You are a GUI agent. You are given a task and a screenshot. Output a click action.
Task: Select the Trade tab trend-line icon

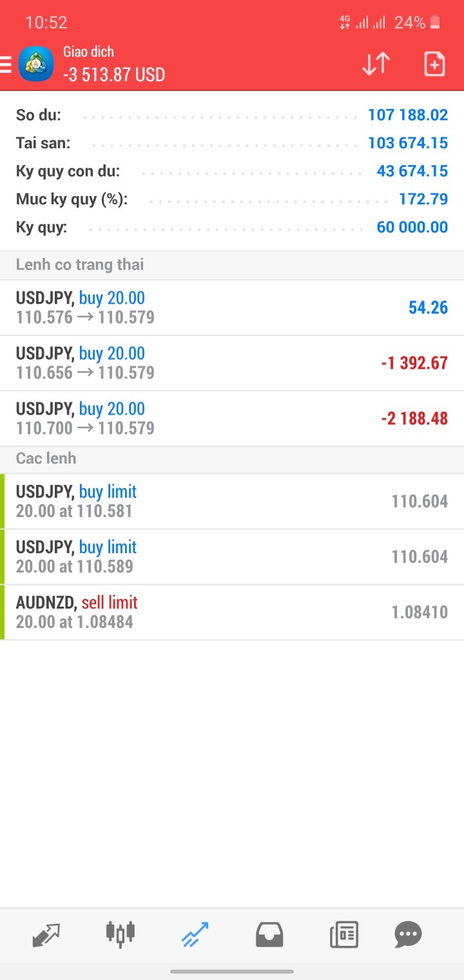tap(195, 934)
